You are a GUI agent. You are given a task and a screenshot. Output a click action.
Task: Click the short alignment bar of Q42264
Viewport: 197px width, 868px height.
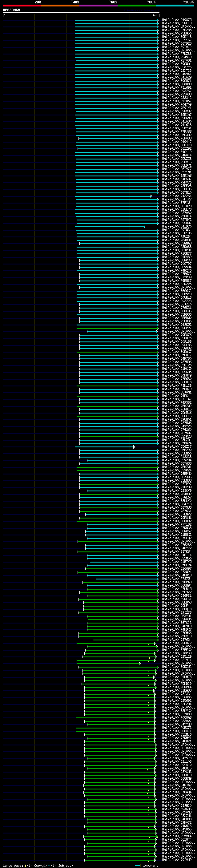[x=114, y=196]
